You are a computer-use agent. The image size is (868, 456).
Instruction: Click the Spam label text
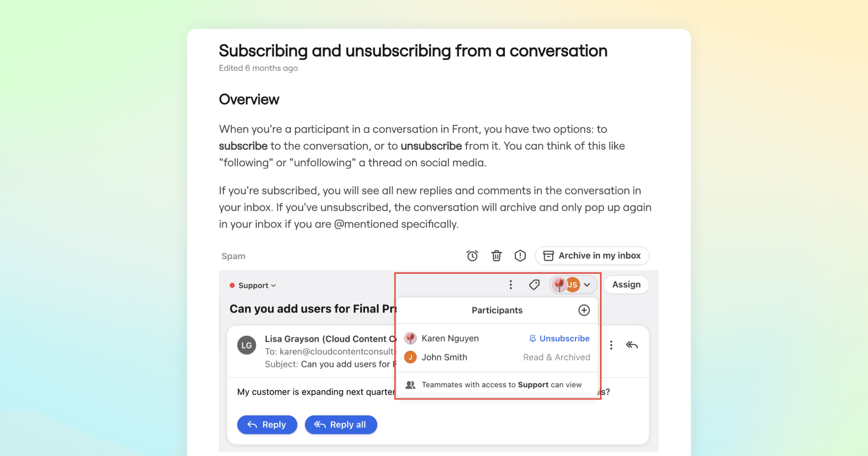(233, 256)
